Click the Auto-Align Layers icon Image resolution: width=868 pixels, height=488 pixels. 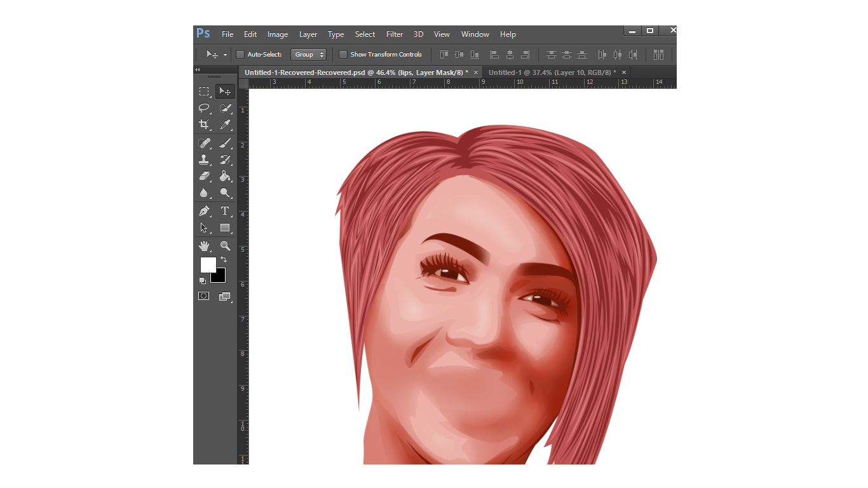coord(658,55)
